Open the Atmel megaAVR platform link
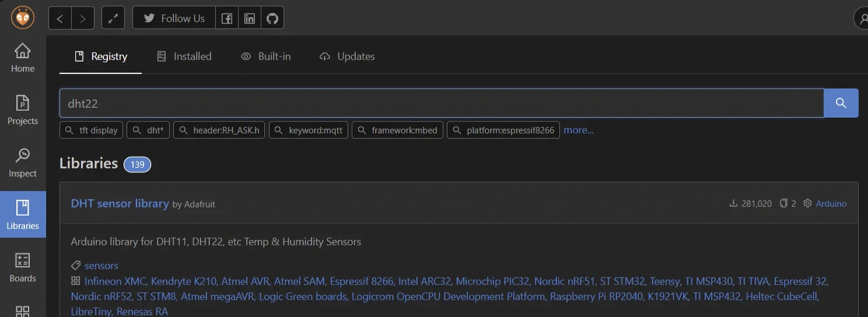The width and height of the screenshot is (868, 317). [x=218, y=297]
